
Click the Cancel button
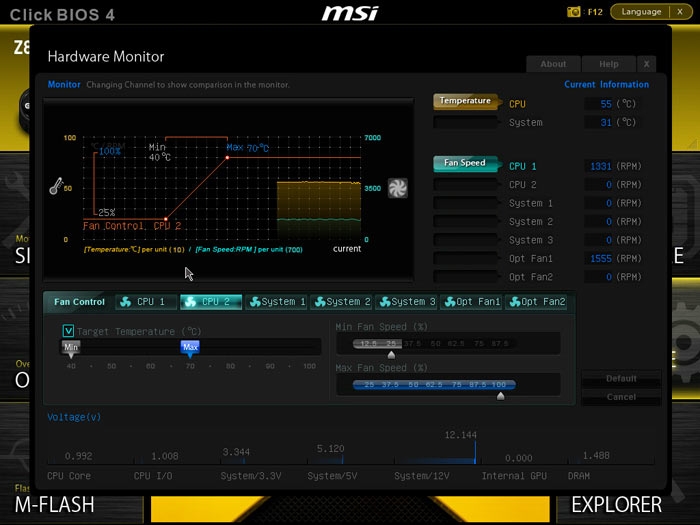click(621, 397)
